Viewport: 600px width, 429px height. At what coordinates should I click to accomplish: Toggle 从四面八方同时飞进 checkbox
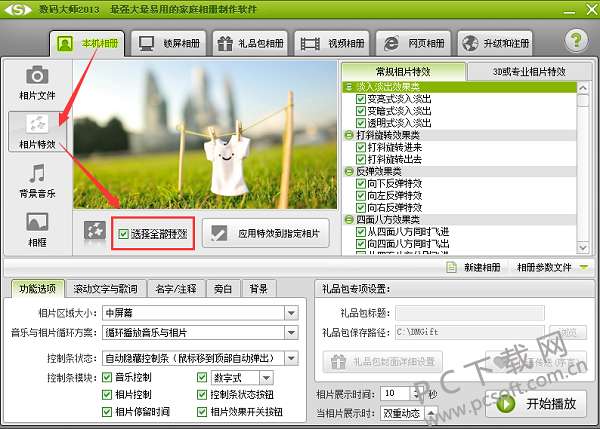coord(360,232)
